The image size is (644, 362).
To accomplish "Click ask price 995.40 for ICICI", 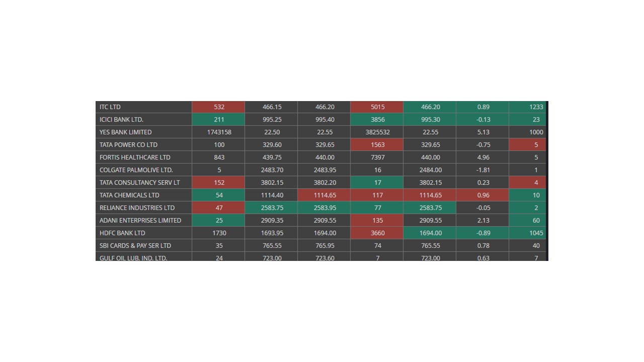I will click(x=324, y=120).
